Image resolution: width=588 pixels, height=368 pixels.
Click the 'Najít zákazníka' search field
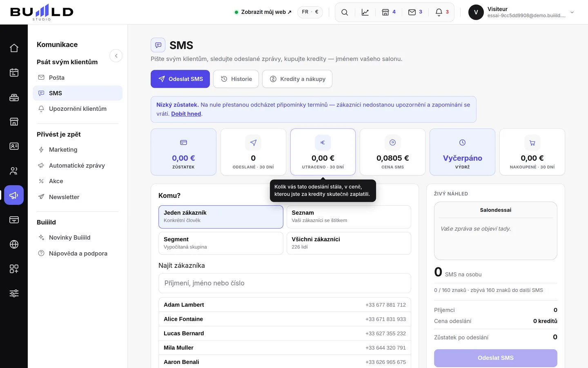click(x=285, y=283)
